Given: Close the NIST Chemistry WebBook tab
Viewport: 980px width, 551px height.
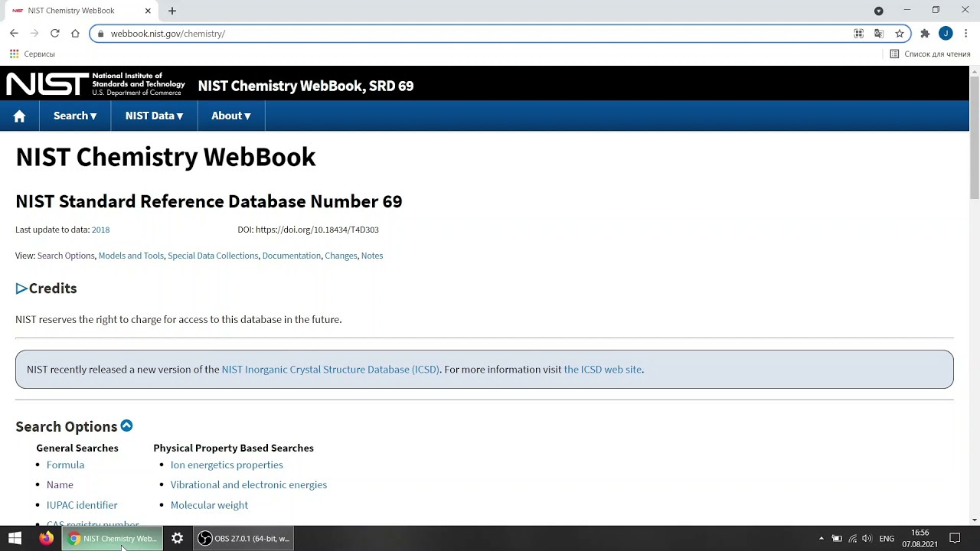Looking at the screenshot, I should pos(148,11).
